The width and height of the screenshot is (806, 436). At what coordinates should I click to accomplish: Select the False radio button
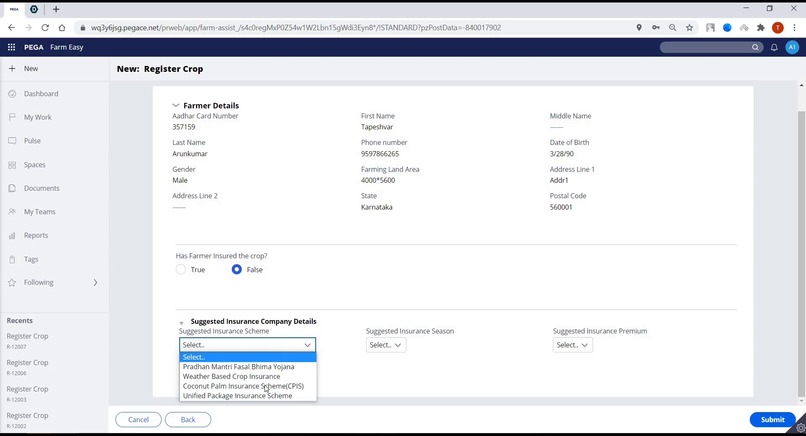pyautogui.click(x=236, y=269)
